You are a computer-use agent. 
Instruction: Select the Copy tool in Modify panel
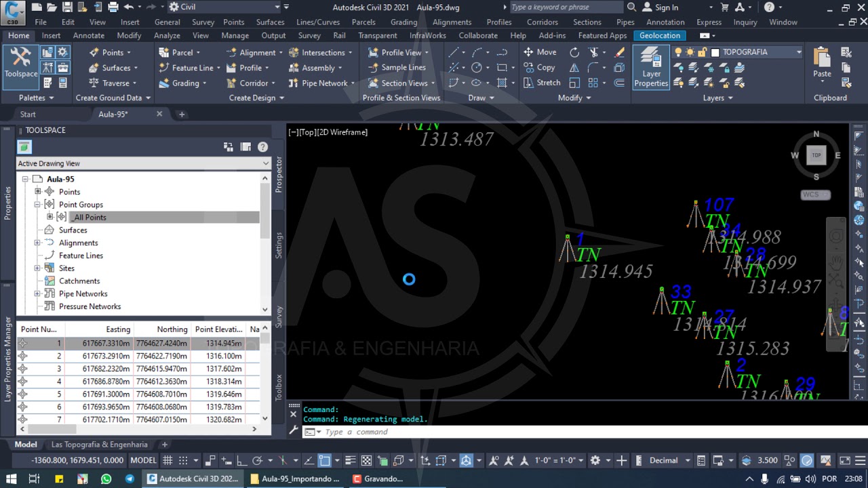tap(539, 67)
